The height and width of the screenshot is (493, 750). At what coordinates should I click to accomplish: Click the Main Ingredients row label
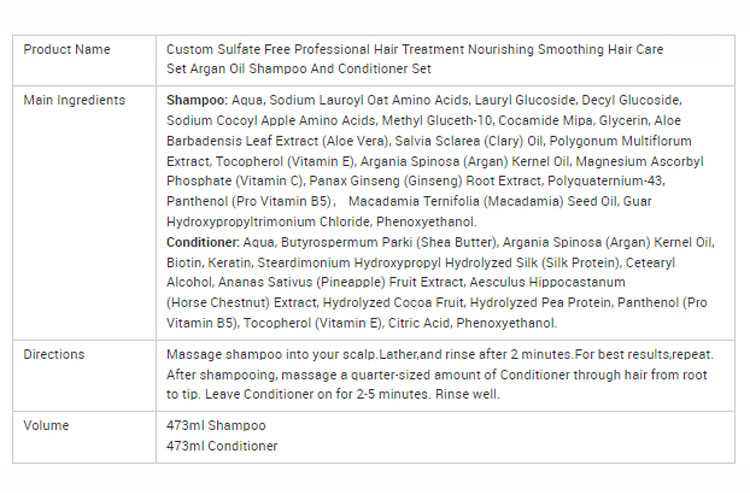[x=74, y=100]
